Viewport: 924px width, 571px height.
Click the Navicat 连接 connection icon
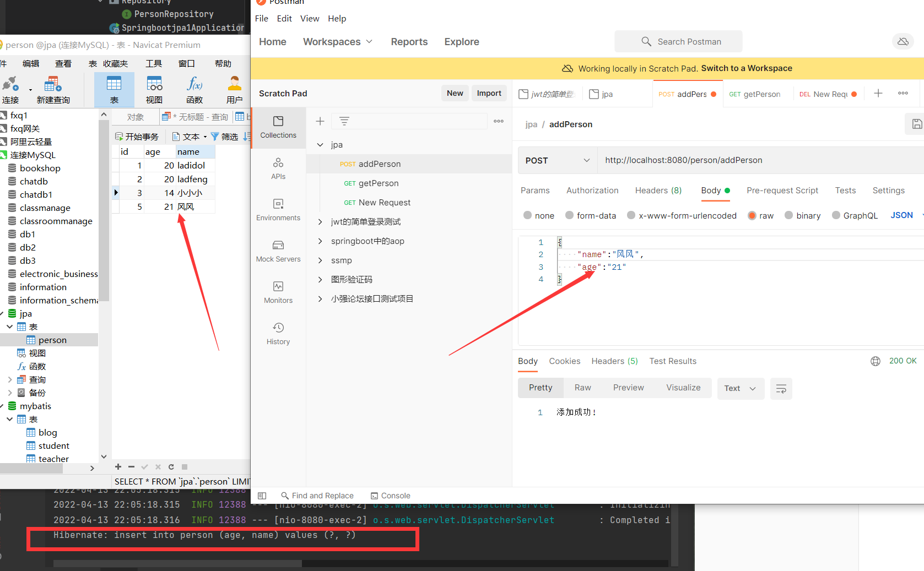10,90
